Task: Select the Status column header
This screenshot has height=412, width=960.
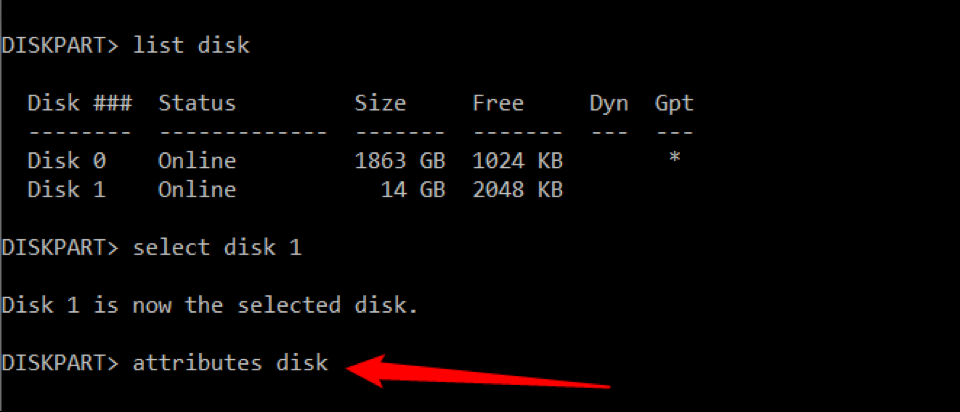Action: pyautogui.click(x=197, y=103)
